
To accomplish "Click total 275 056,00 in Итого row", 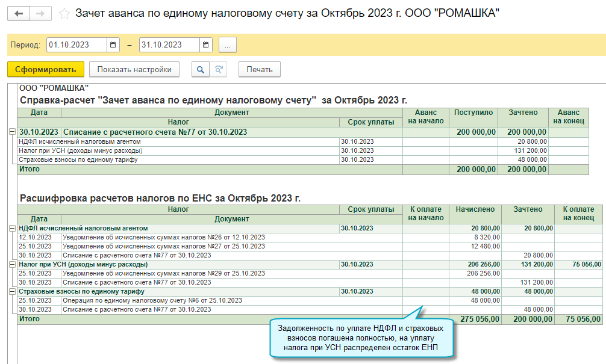I will pyautogui.click(x=479, y=319).
